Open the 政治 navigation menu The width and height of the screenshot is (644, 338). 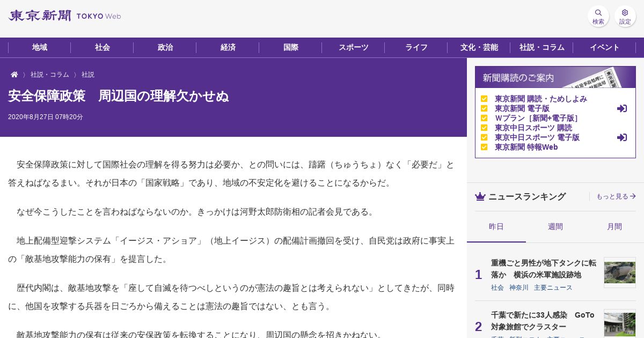click(x=165, y=47)
